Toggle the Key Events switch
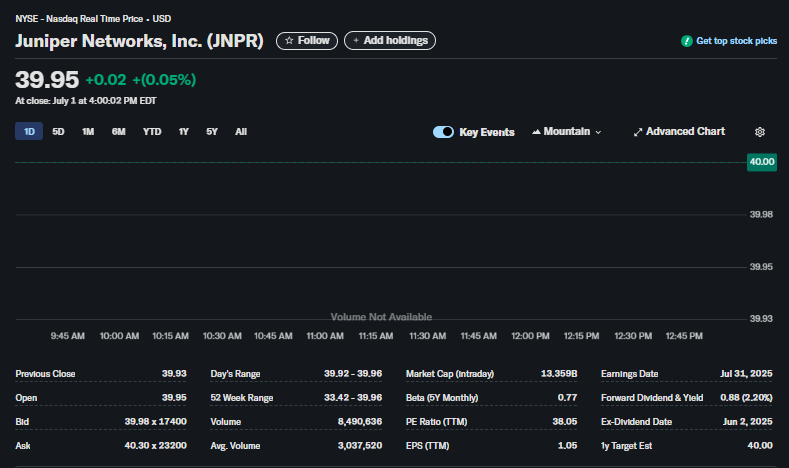789x468 pixels. point(443,132)
